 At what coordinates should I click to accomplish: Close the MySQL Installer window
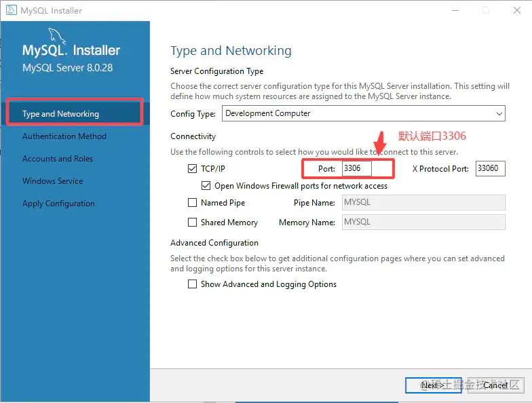517,11
